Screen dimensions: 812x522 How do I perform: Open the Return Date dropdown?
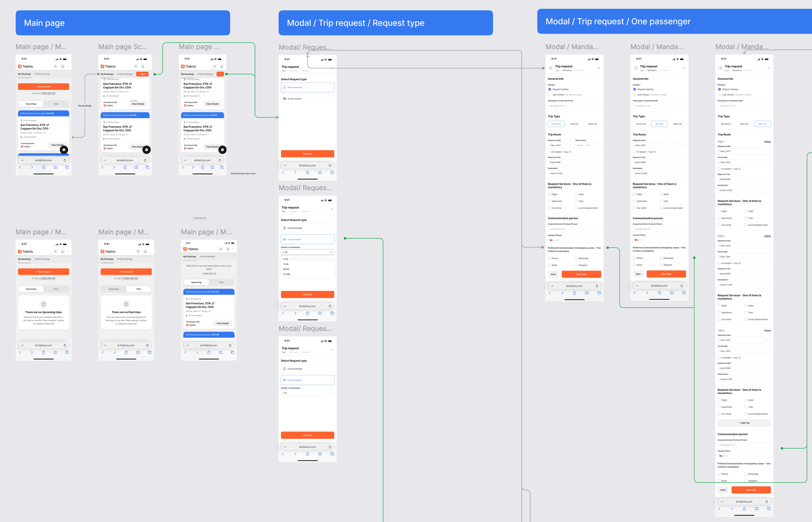pos(588,145)
